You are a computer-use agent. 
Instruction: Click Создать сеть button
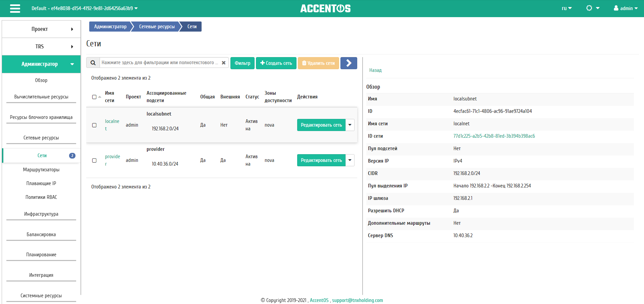pyautogui.click(x=276, y=63)
